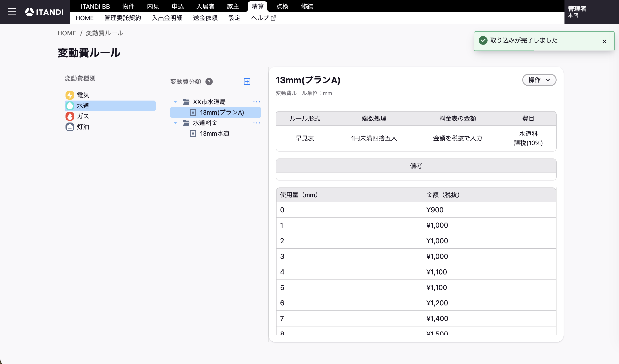Switch to the 修繕 tab

pos(307,6)
